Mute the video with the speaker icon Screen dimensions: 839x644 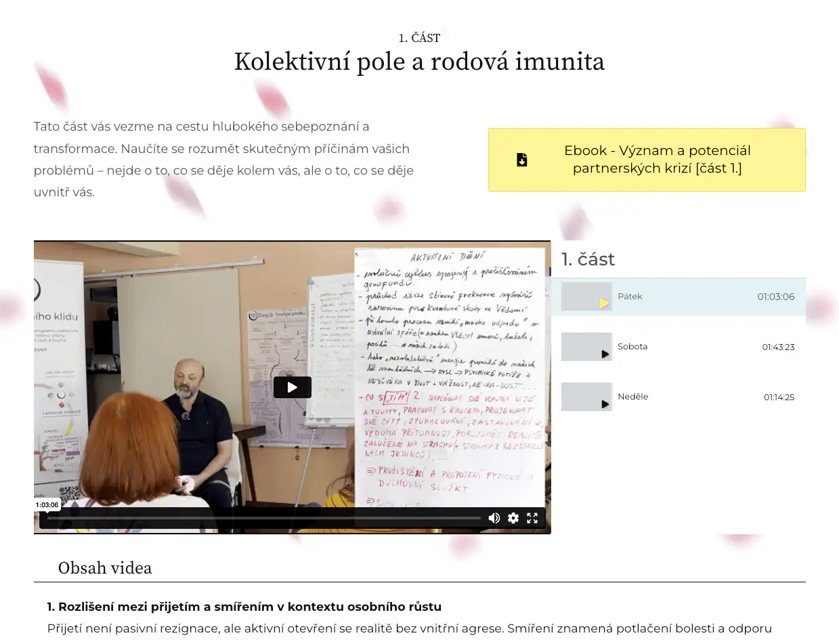[x=494, y=518]
